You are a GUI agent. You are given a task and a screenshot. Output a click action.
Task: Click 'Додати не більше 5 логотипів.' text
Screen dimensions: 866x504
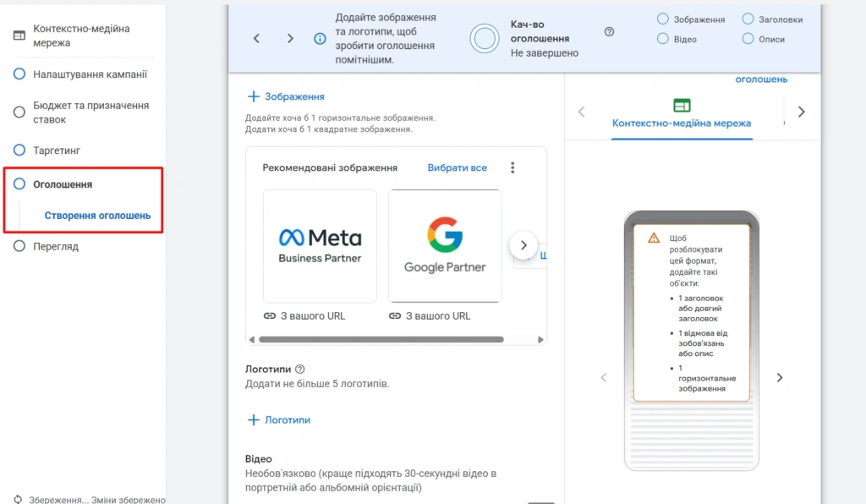[317, 384]
